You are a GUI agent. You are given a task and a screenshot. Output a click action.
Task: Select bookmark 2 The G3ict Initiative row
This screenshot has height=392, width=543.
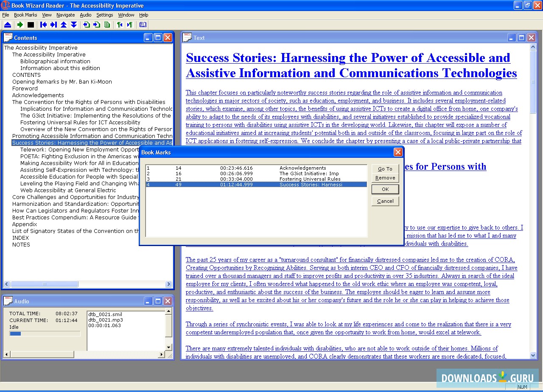click(x=256, y=174)
